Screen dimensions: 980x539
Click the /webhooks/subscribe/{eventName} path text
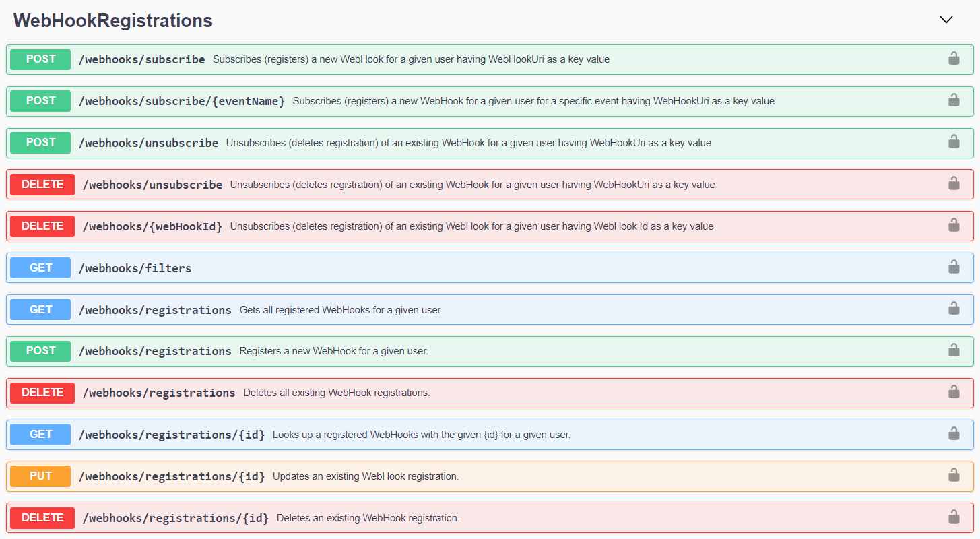181,101
